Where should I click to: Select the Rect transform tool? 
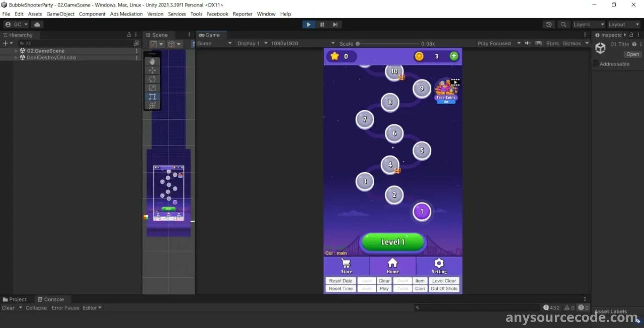pos(152,97)
